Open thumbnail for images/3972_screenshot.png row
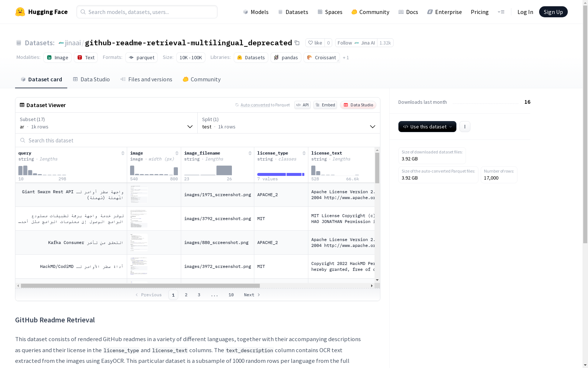 coord(139,266)
